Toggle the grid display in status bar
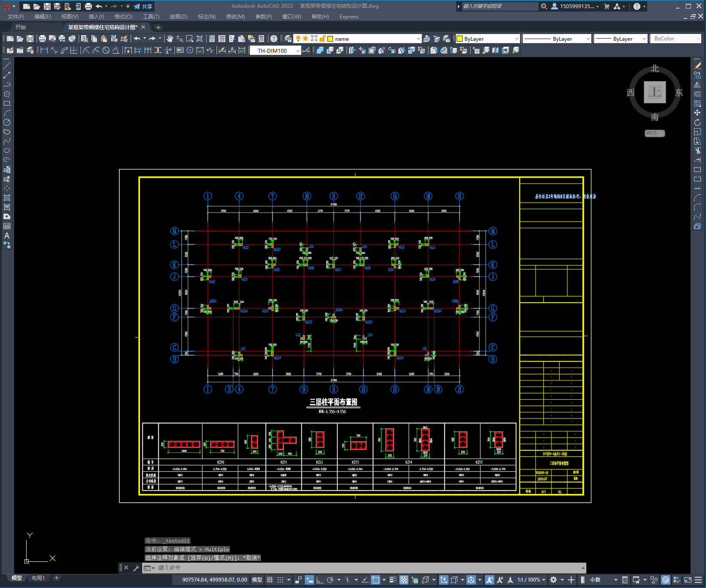Screen dimensions: 706x588 pos(270,580)
